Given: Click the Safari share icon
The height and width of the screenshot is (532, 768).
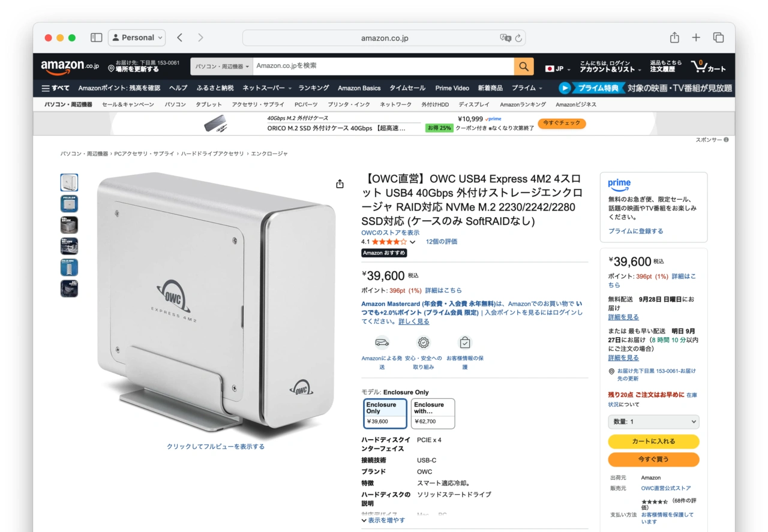Looking at the screenshot, I should [x=674, y=38].
